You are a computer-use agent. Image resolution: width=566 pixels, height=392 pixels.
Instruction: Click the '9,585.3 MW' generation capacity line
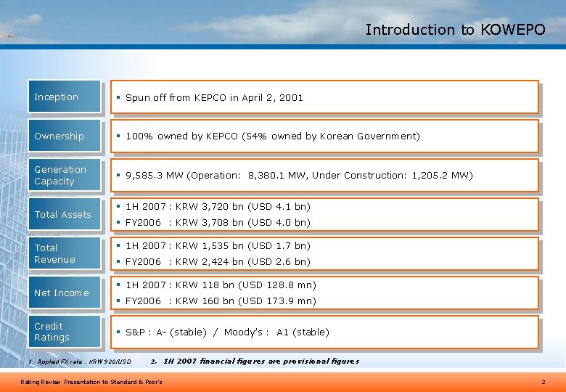[299, 176]
